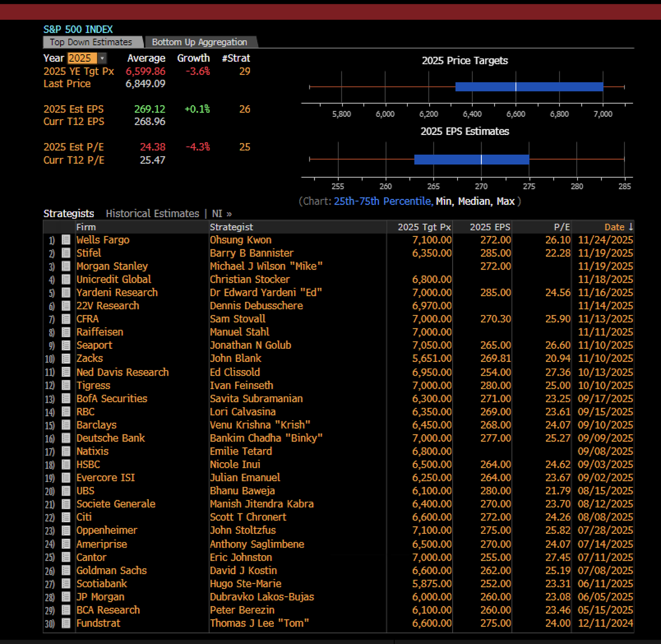Click strategist John Stoltzfus
The width and height of the screenshot is (661, 644).
pyautogui.click(x=243, y=531)
